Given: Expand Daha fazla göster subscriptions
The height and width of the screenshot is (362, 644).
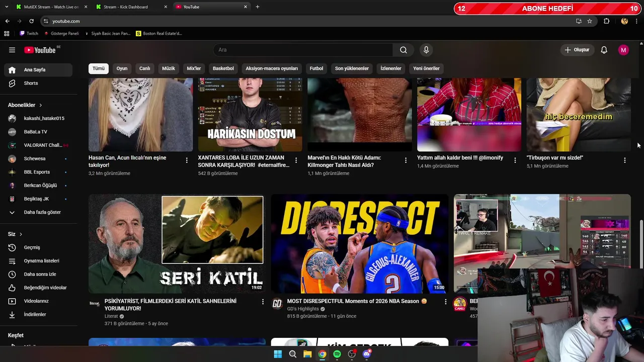Looking at the screenshot, I should coord(38,212).
